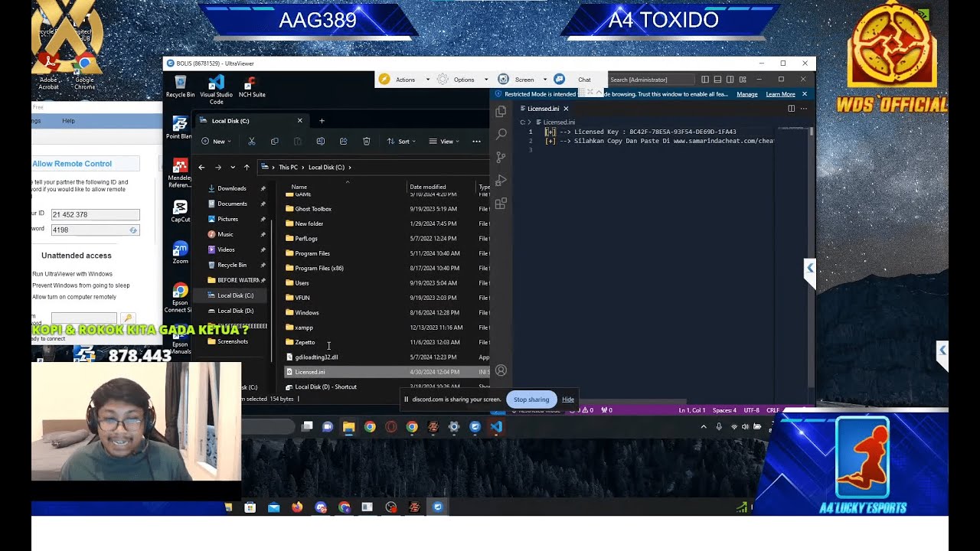Screen dimensions: 980x551
Task: Open VS Code Accounts icon
Action: click(x=501, y=370)
